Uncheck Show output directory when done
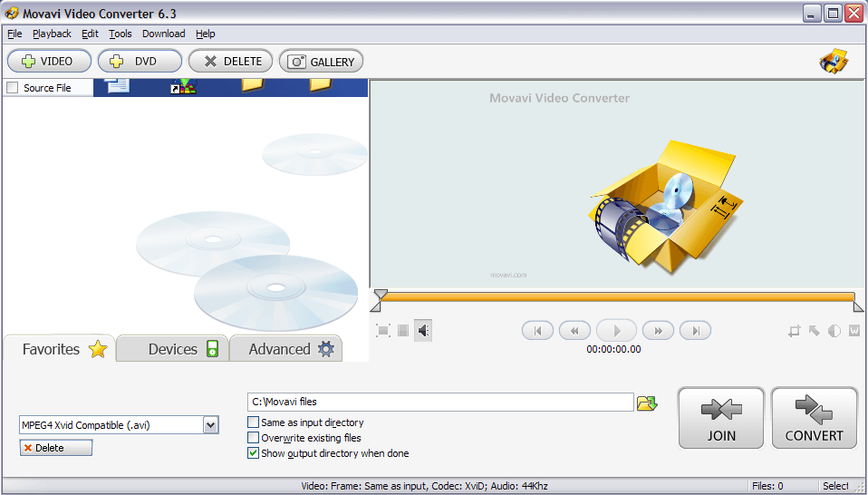Viewport: 868px width, 495px height. coord(253,453)
